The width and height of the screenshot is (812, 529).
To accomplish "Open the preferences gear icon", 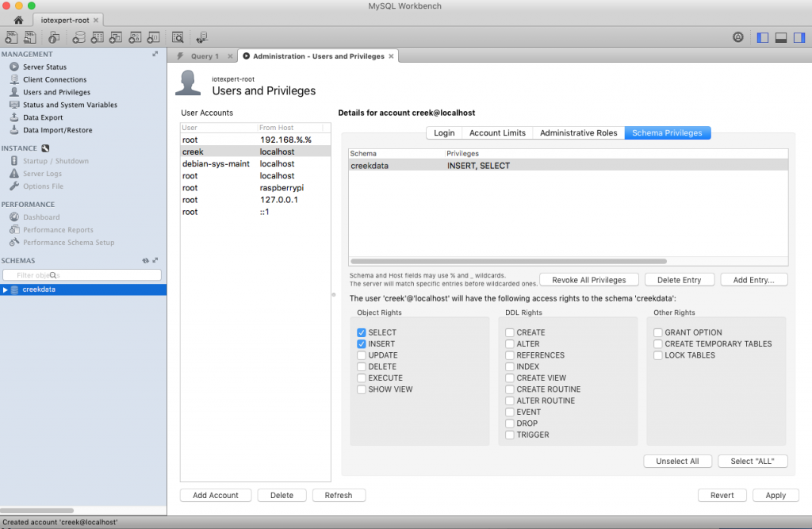I will 738,37.
